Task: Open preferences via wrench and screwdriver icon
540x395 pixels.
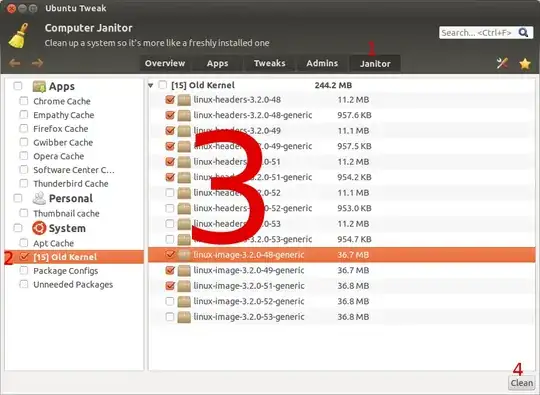Action: pos(502,63)
